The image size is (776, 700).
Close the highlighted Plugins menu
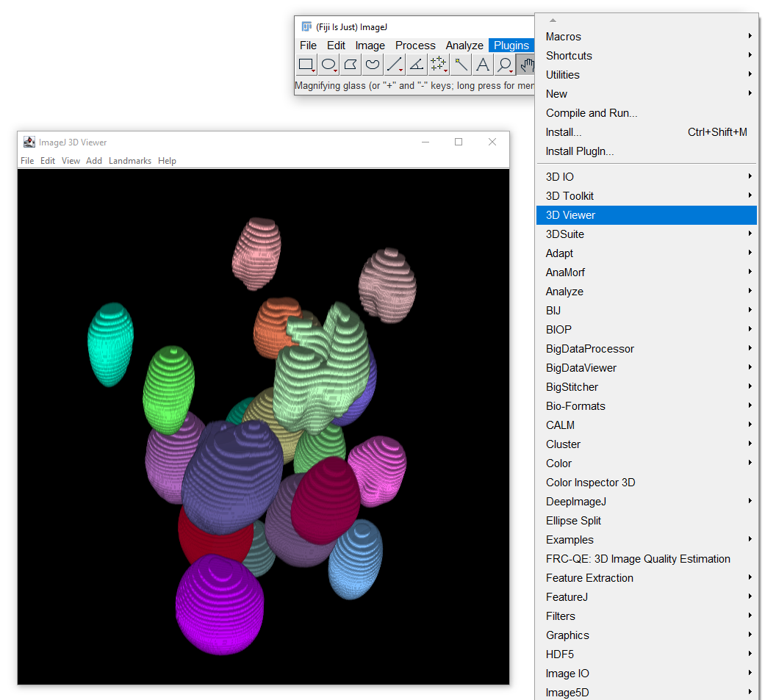coord(511,46)
